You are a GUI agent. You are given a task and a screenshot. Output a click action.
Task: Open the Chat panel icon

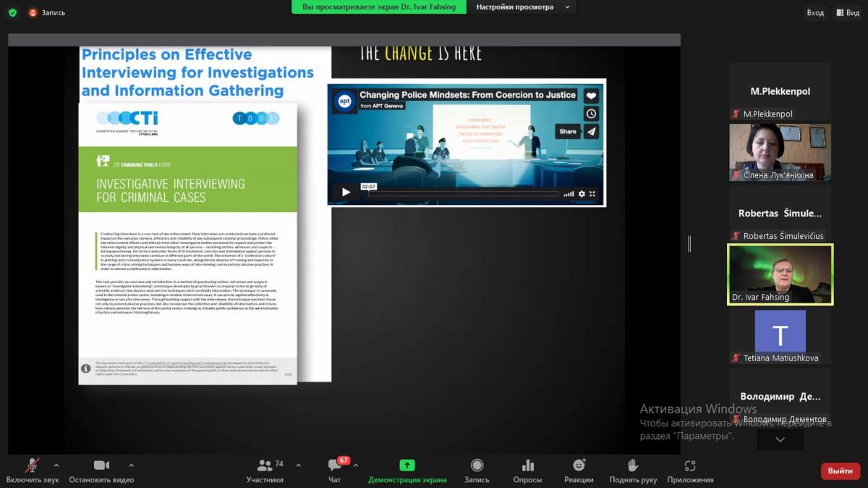[335, 466]
